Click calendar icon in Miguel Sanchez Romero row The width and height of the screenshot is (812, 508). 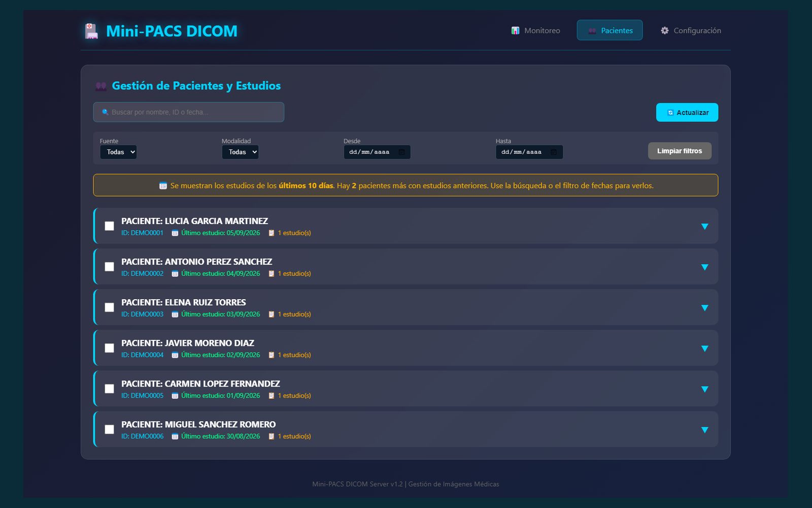pyautogui.click(x=175, y=436)
